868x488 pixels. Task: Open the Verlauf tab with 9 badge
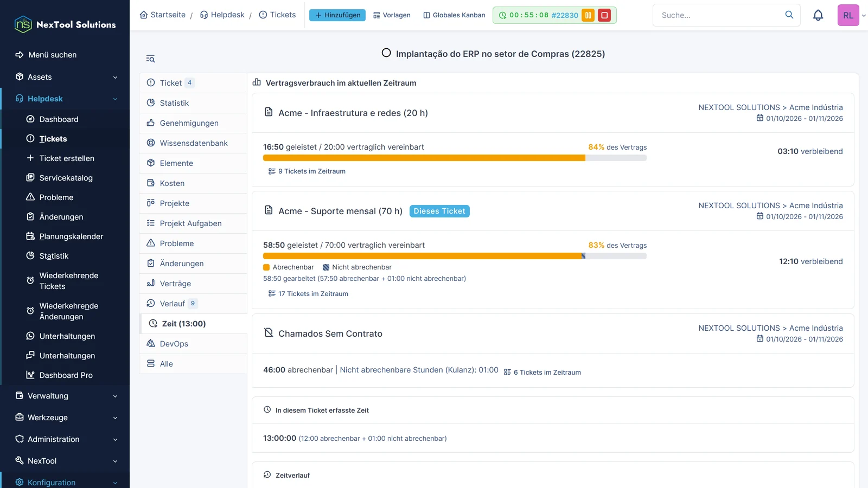coord(193,304)
